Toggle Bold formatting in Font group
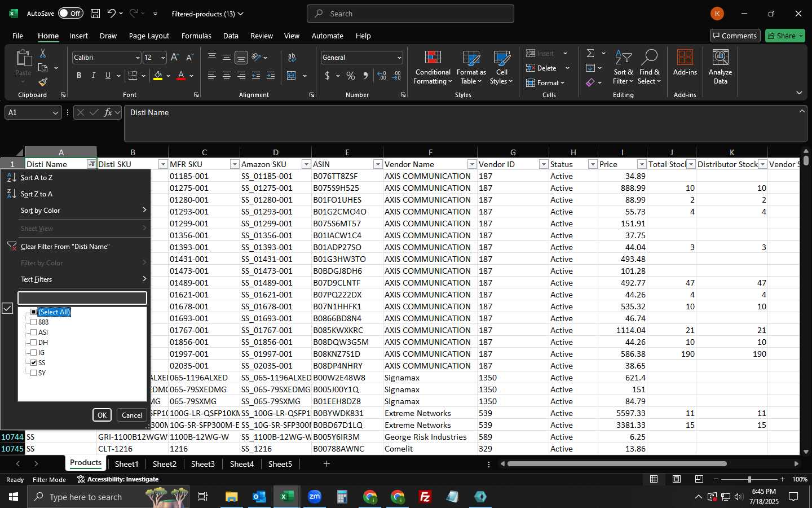Screen dimensions: 812x508 79,76
